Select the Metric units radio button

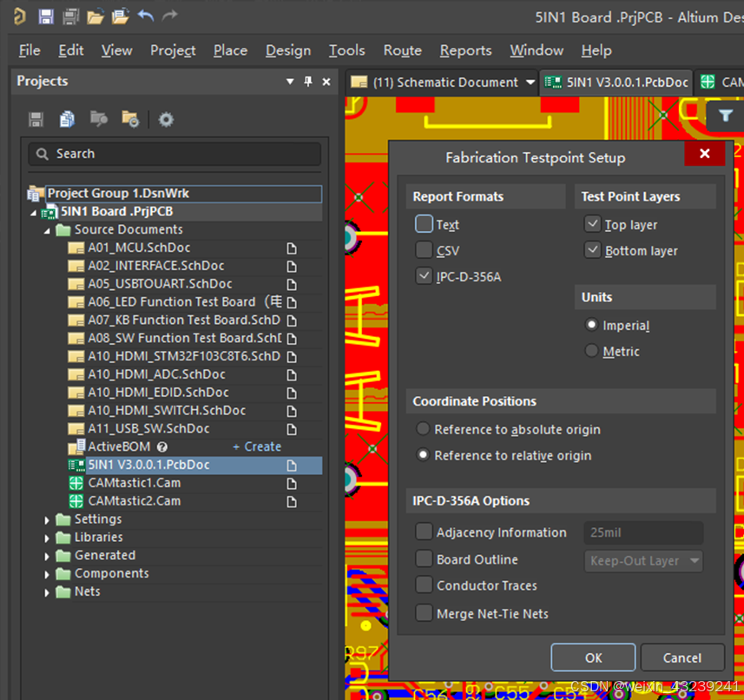click(x=591, y=351)
